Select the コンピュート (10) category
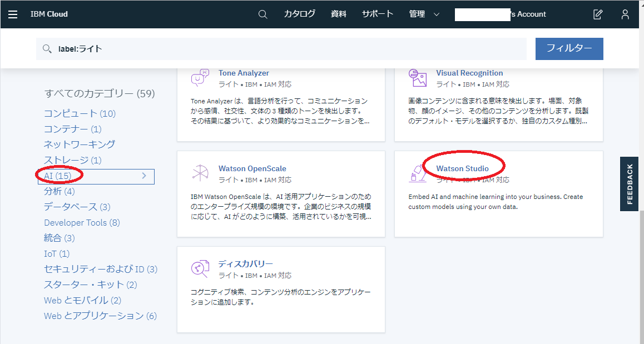This screenshot has width=644, height=344. [80, 113]
